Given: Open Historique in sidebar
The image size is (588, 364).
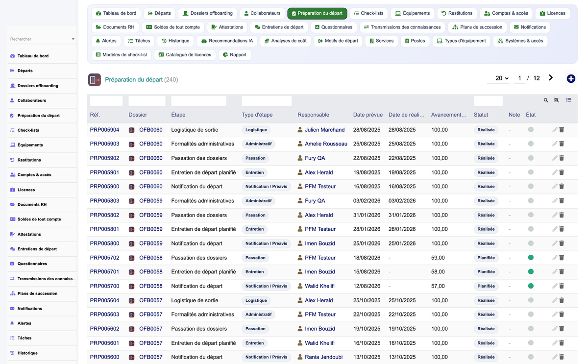Looking at the screenshot, I should (27, 353).
